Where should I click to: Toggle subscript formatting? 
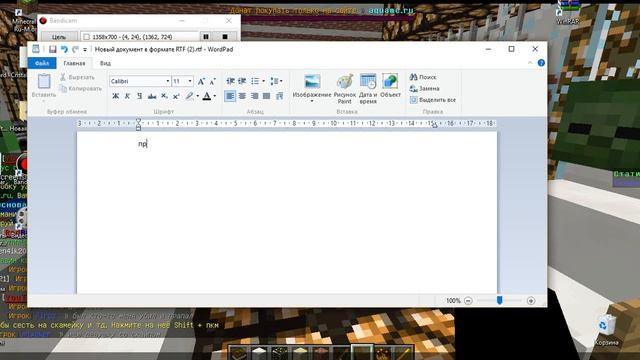(x=164, y=96)
